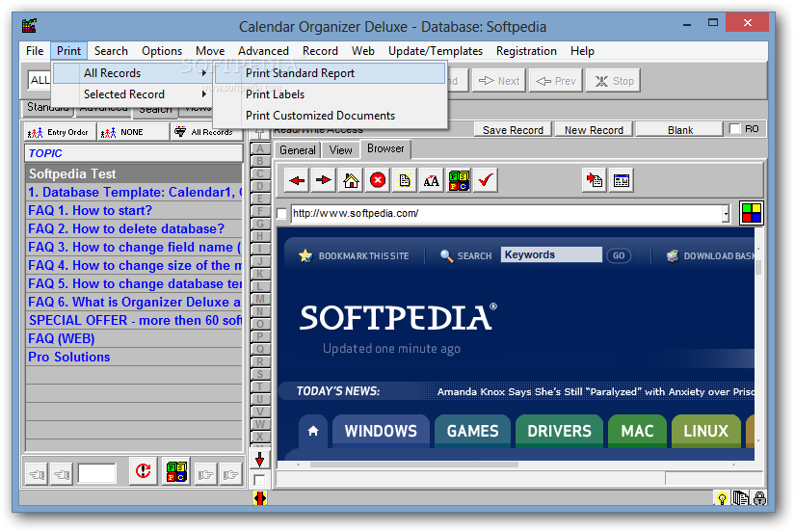
Task: Open the Update/Templates menu
Action: (435, 51)
